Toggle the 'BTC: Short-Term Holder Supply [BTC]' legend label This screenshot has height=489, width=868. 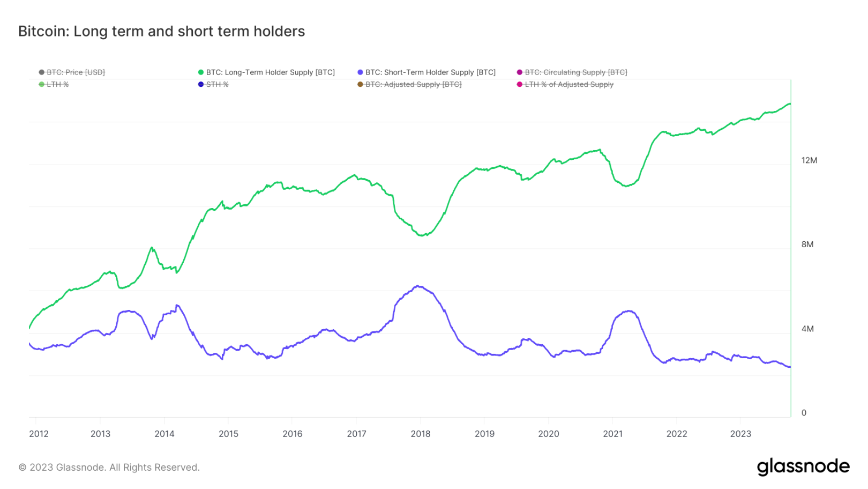pos(430,72)
